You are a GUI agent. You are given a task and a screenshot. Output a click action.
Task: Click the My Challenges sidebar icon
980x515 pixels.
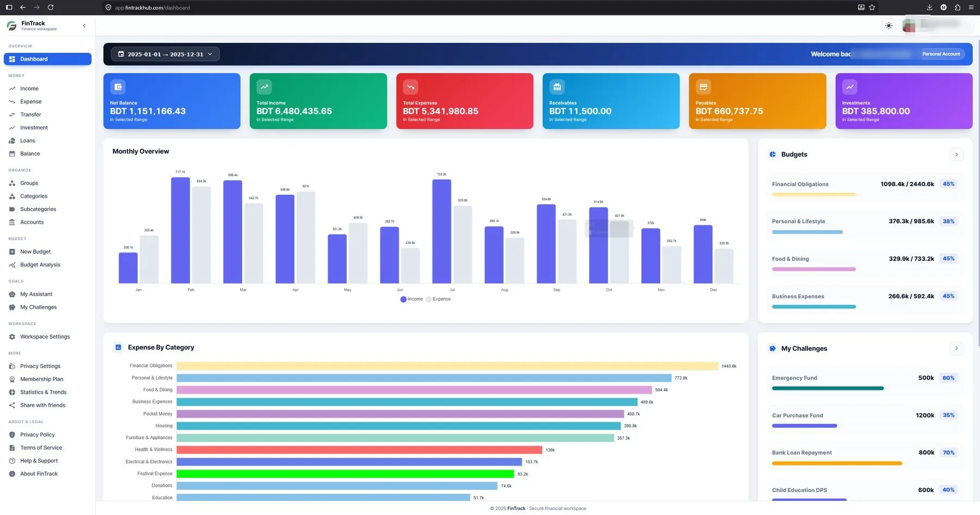(x=12, y=307)
